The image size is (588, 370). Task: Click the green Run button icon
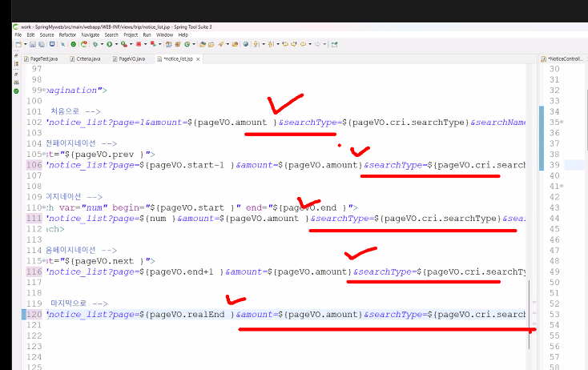point(110,44)
